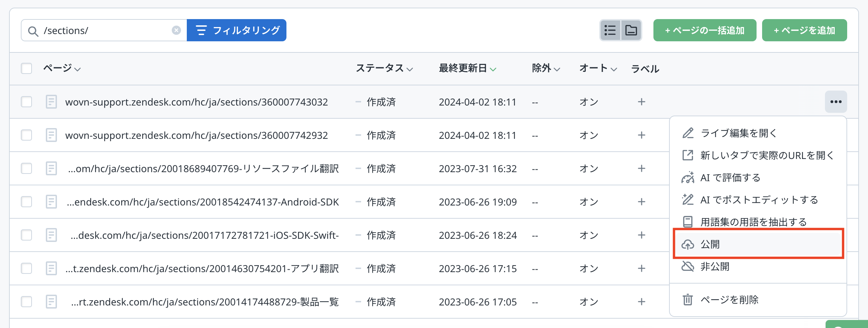
Task: Open three-dots menu for first row
Action: (835, 102)
